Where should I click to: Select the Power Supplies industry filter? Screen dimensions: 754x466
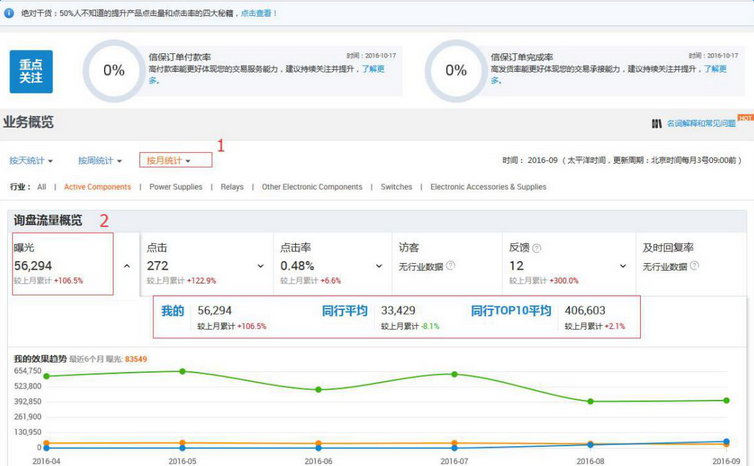[x=175, y=187]
